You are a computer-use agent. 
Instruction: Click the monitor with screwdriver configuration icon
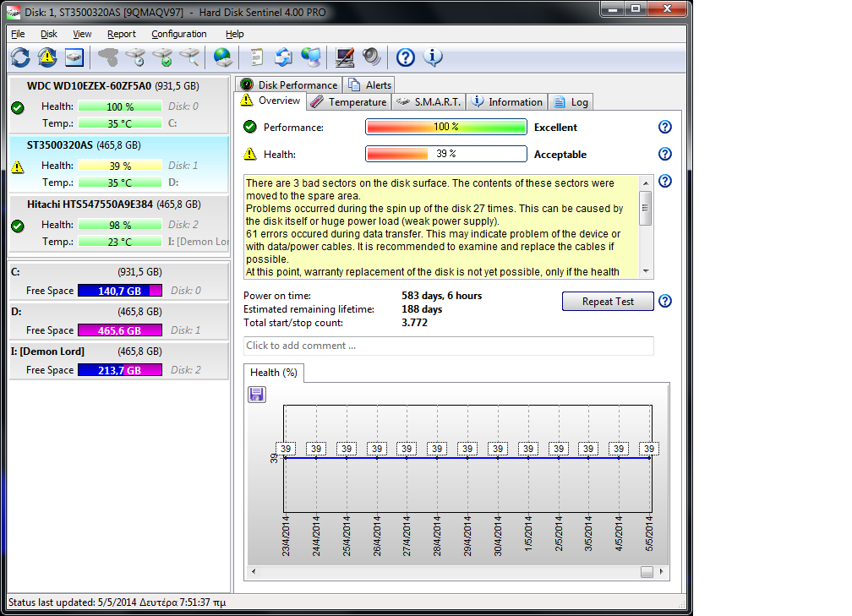coord(345,57)
